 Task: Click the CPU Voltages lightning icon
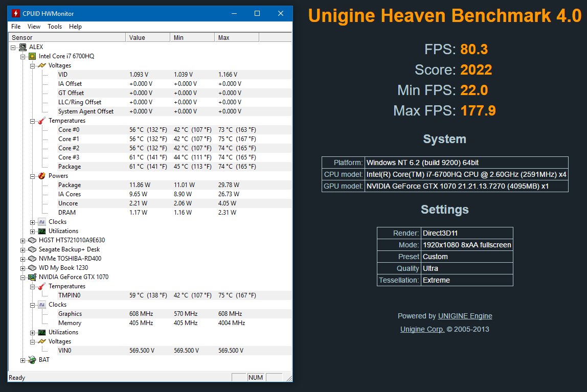(42, 65)
